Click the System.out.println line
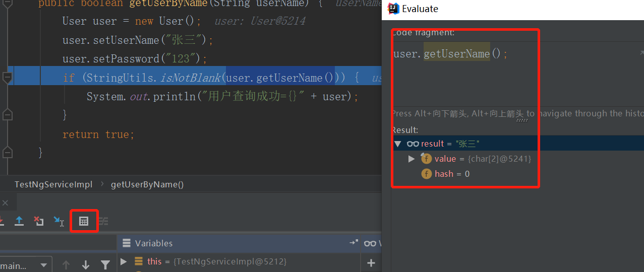The width and height of the screenshot is (644, 272). click(x=222, y=97)
